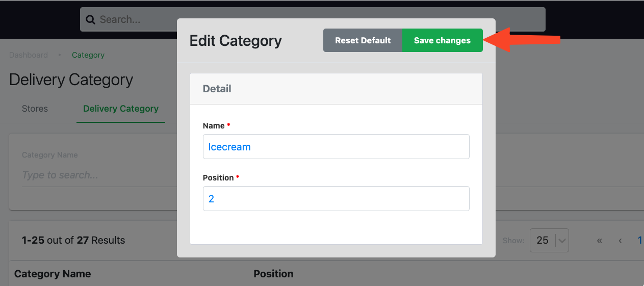Select the Delivery Category tab
The height and width of the screenshot is (286, 644).
[x=121, y=109]
